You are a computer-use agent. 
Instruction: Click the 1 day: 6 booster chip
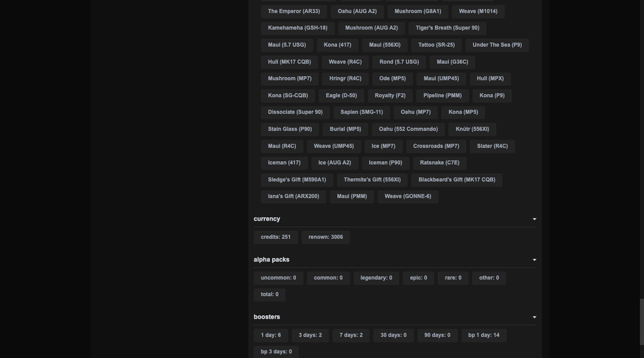point(271,335)
